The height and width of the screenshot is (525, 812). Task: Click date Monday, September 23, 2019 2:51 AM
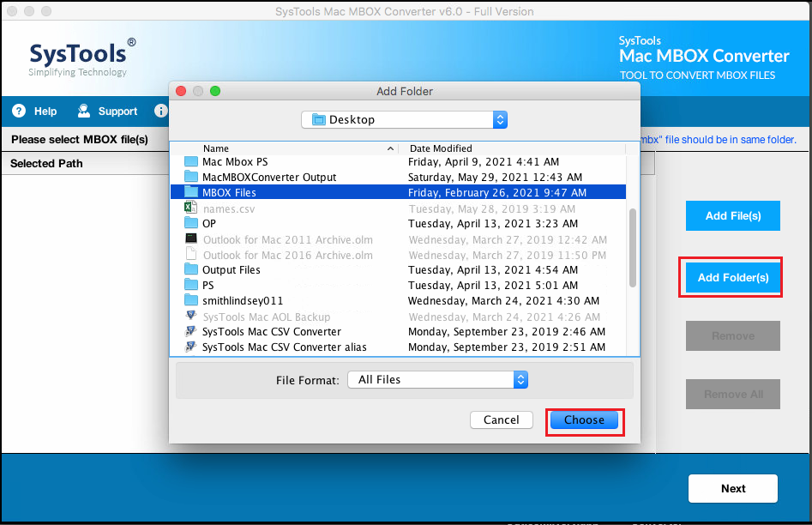pyautogui.click(x=507, y=347)
